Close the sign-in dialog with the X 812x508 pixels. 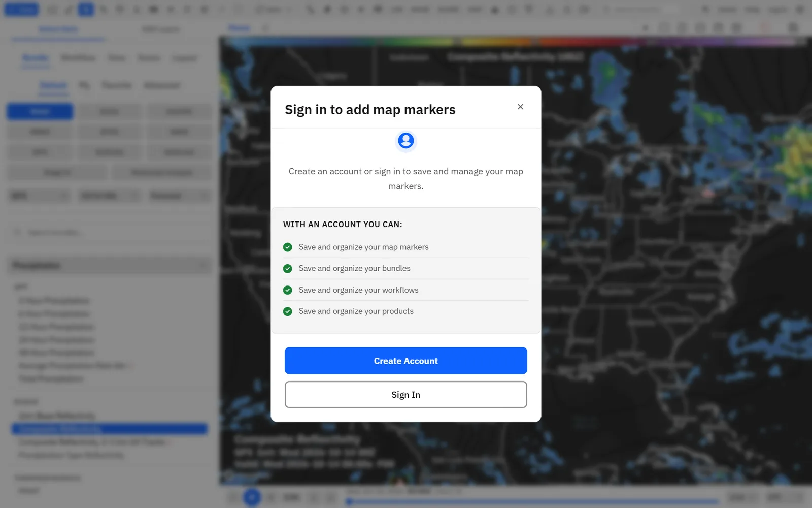point(520,107)
